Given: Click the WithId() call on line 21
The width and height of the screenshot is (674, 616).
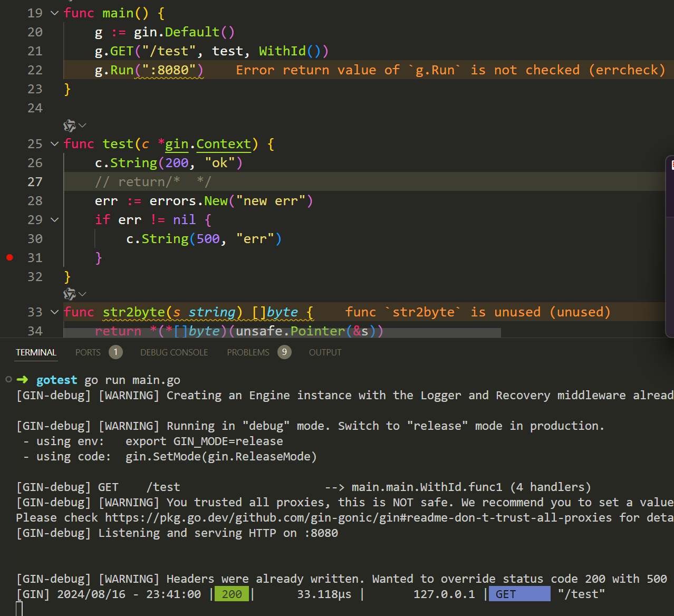Looking at the screenshot, I should pyautogui.click(x=294, y=51).
